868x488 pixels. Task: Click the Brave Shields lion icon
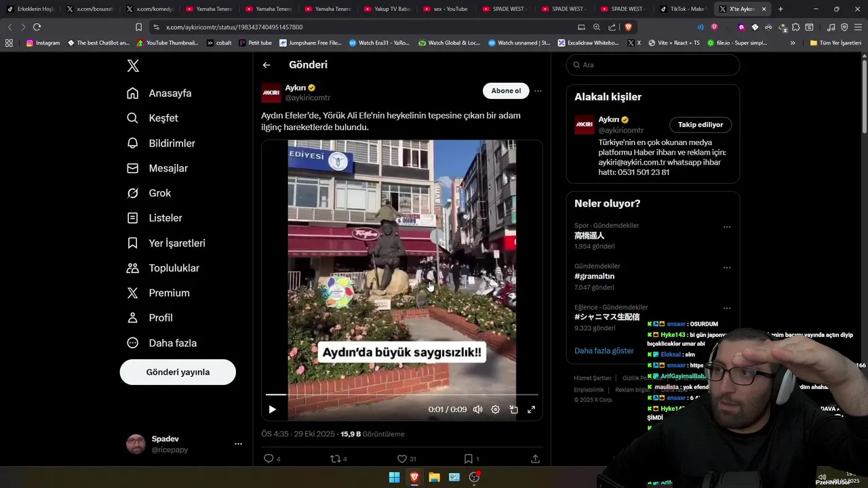(628, 27)
